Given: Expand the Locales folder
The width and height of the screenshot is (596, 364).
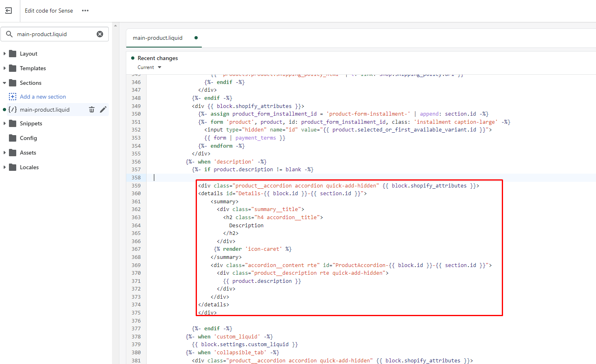Looking at the screenshot, I should pos(4,167).
